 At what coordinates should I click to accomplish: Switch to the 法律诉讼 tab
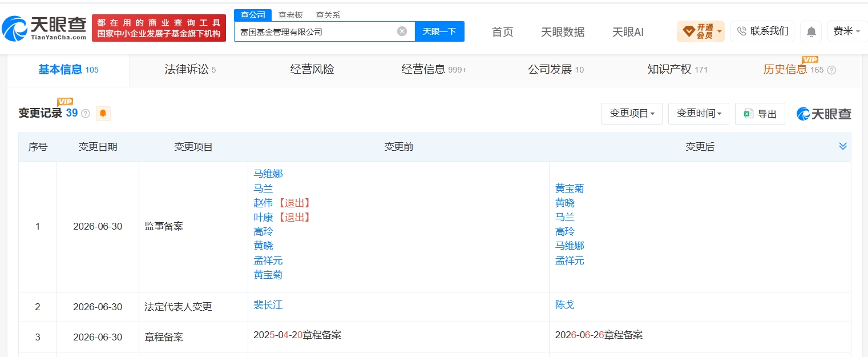click(190, 70)
